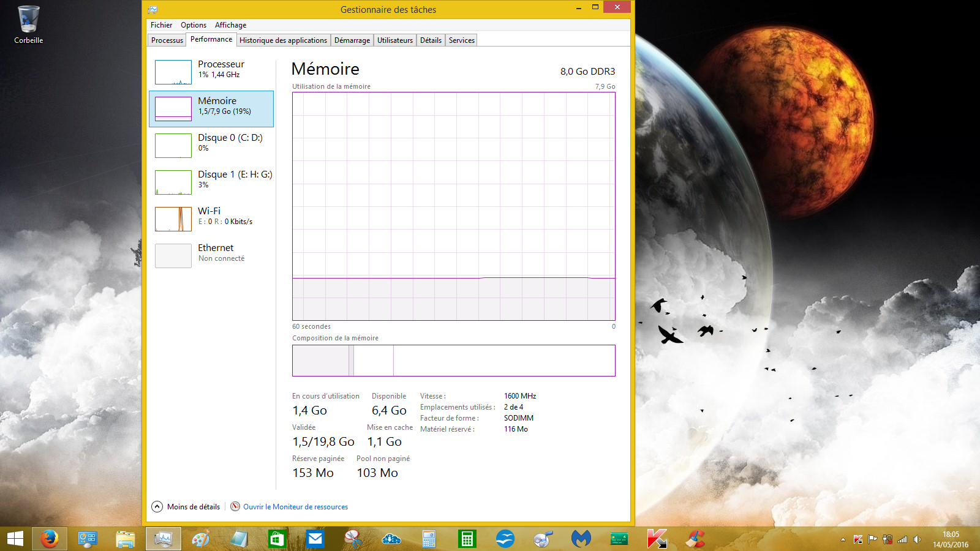Open the Windows Store taskbar icon
Viewport: 980px width, 551px height.
click(x=277, y=539)
